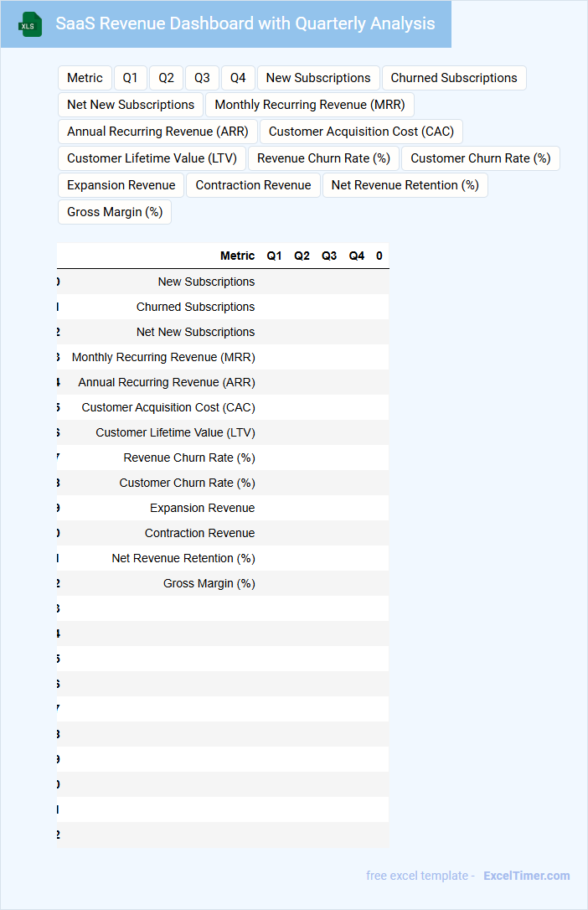Pick the Customer Lifetime Value (LTV) tag
Viewport: 588px width, 910px height.
[152, 158]
